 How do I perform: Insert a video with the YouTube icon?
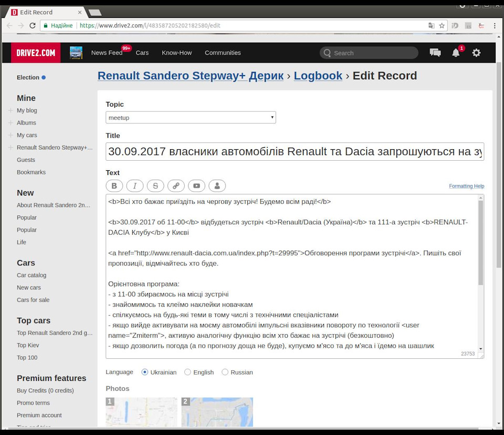pos(196,185)
